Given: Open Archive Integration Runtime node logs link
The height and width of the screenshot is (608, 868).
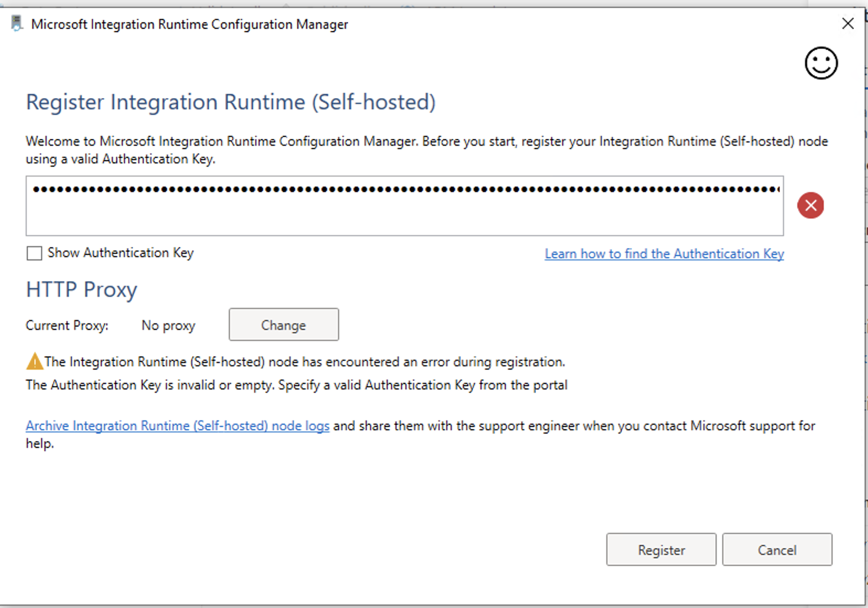Looking at the screenshot, I should 178,426.
